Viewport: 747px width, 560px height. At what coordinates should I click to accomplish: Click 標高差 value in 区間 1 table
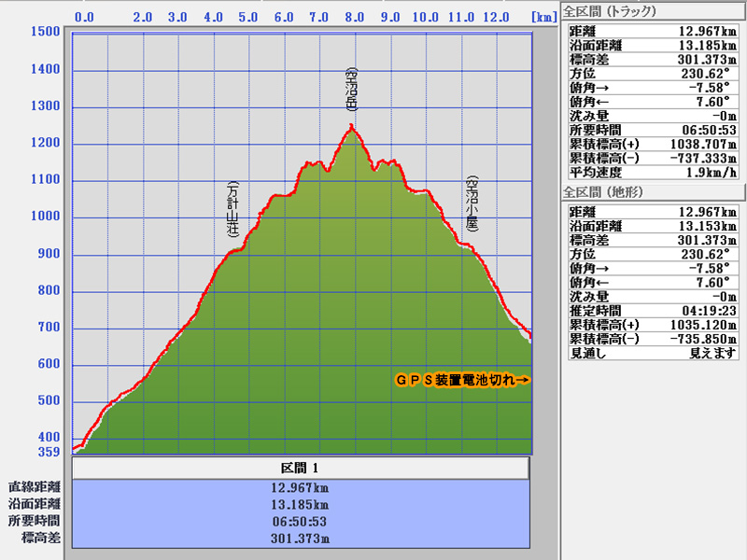301,539
